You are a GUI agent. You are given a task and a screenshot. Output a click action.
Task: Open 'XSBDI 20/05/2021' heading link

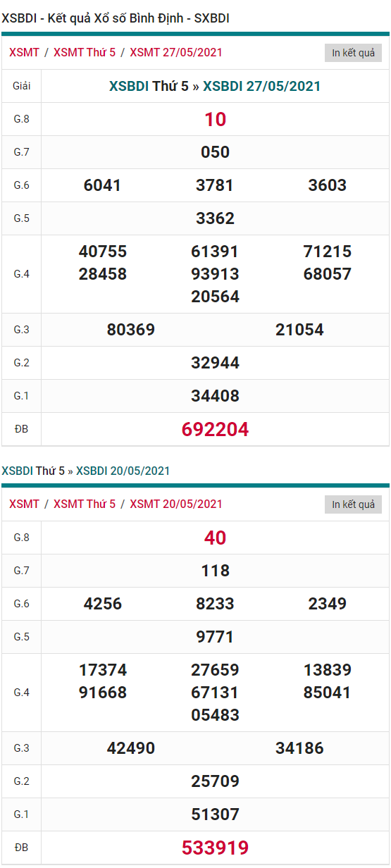[123, 471]
